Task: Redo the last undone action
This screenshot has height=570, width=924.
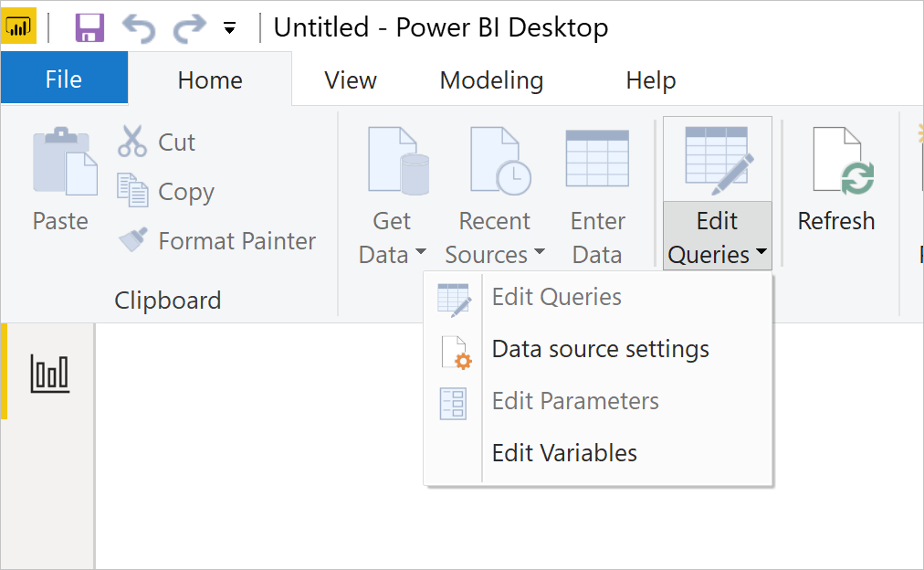Action: pos(190,28)
